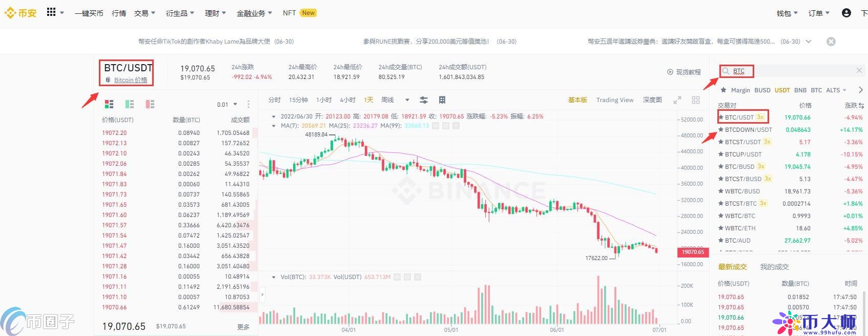This screenshot has width=868, height=336.
Task: Open chart grid layout icon
Action: coord(442,100)
